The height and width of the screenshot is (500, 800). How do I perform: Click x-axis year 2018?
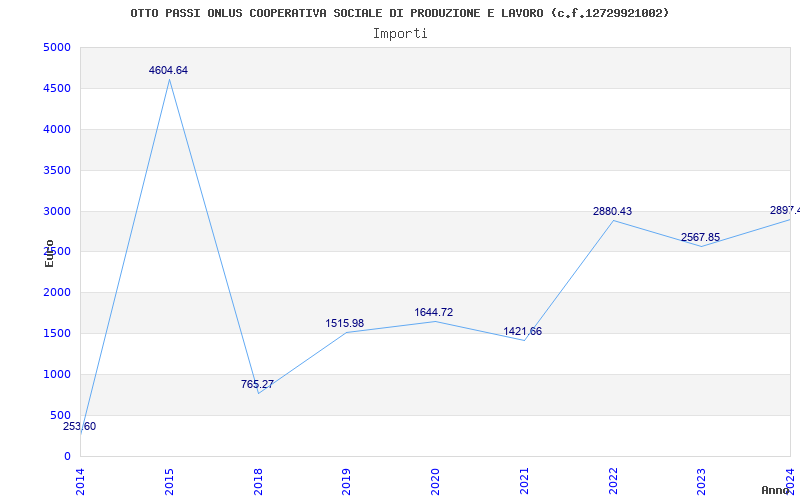[x=258, y=482]
